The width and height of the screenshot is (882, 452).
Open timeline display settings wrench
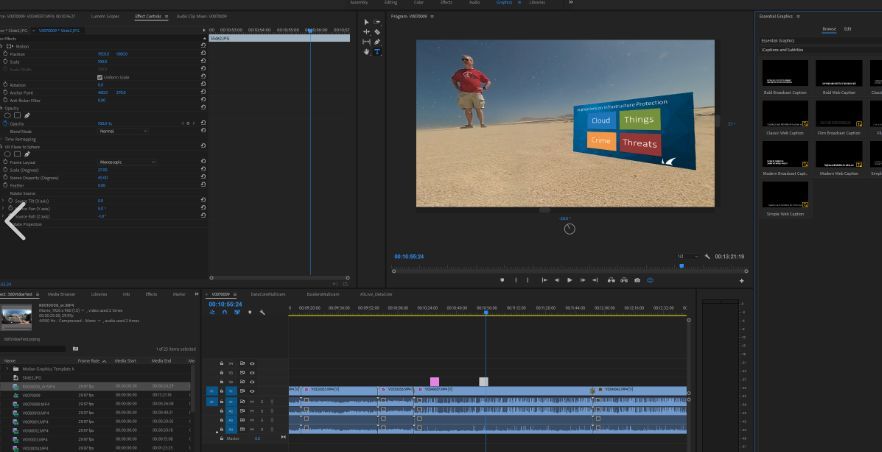(x=262, y=313)
